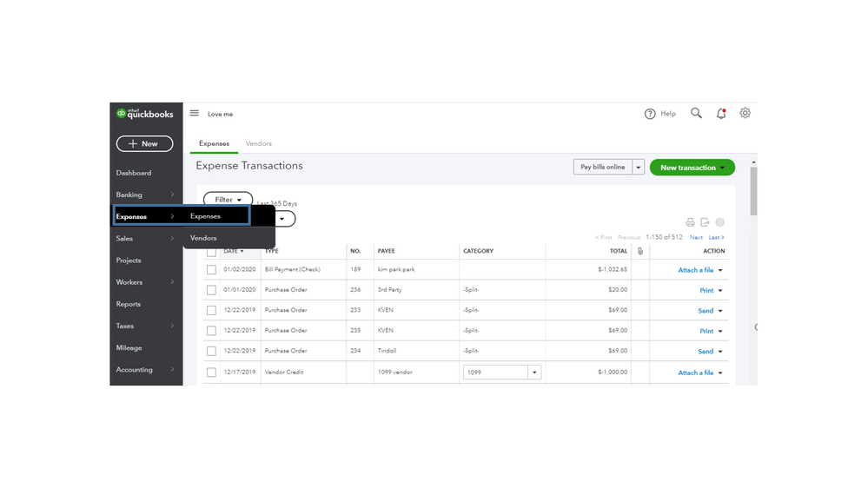The image size is (868, 488).
Task: Click the scrollbar up arrow
Action: click(753, 162)
